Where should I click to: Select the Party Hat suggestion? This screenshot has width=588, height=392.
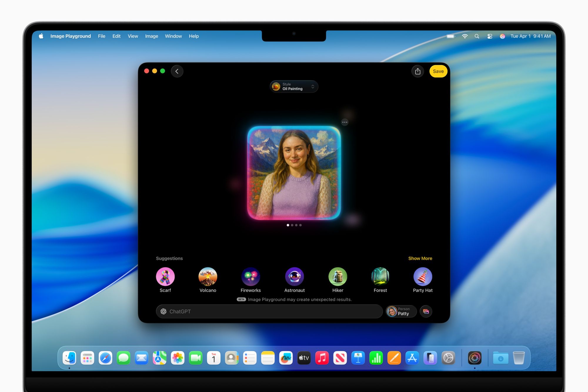(x=423, y=276)
